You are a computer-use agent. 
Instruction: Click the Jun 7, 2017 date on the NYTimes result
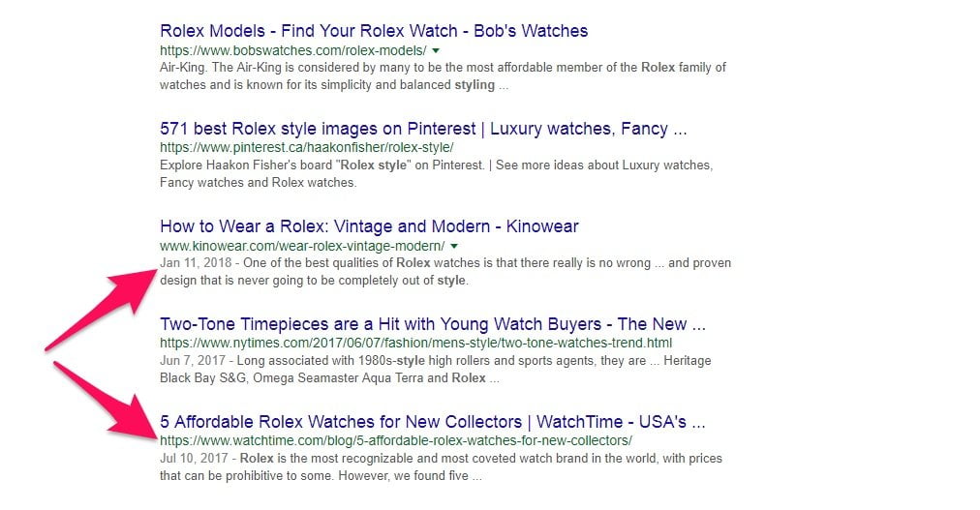pos(193,361)
